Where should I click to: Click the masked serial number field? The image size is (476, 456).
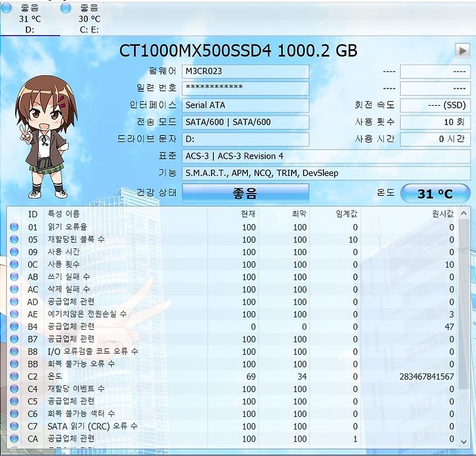[245, 89]
